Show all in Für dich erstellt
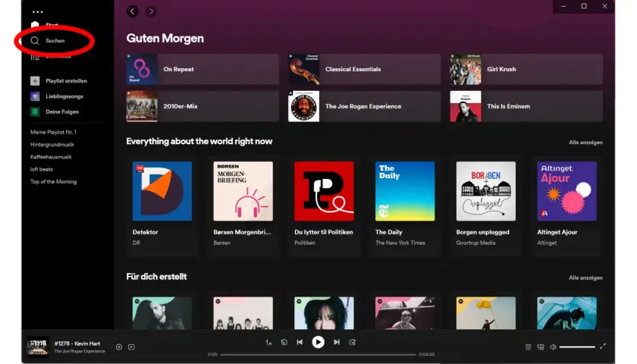 click(x=585, y=278)
